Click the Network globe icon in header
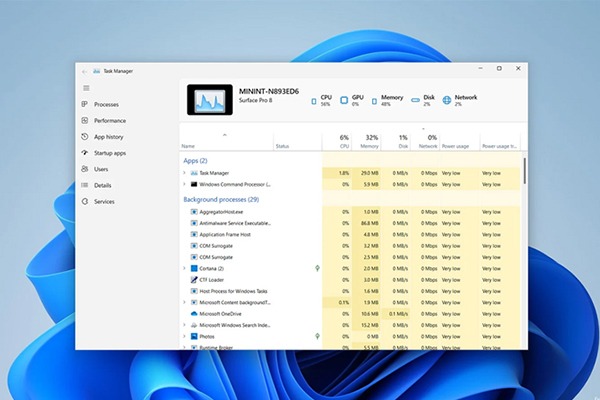 pos(447,100)
